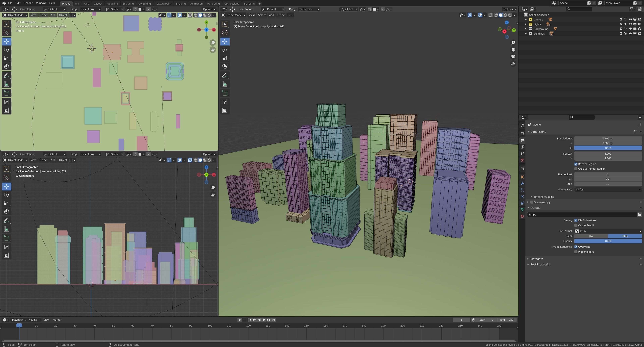Switch to the Shading workspace tab

click(x=180, y=4)
